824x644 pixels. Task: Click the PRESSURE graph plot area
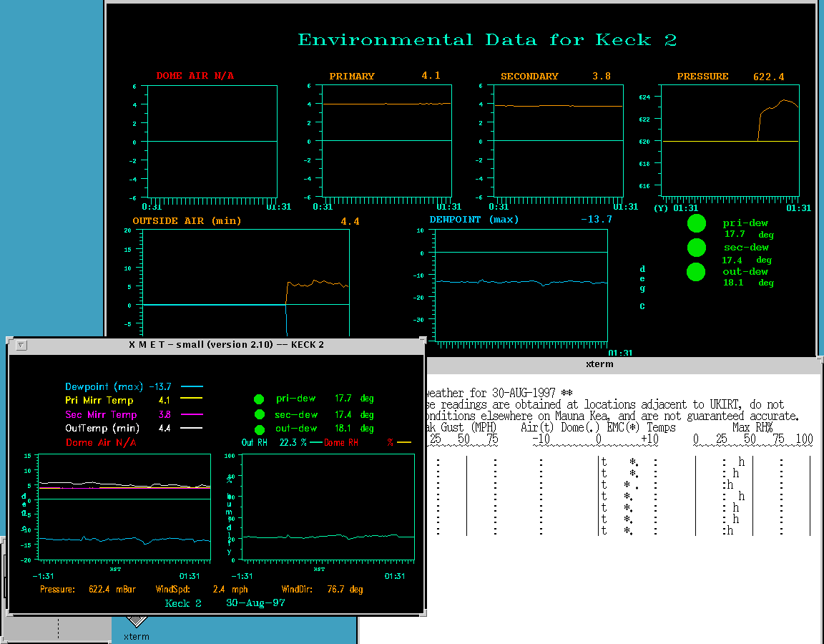730,140
